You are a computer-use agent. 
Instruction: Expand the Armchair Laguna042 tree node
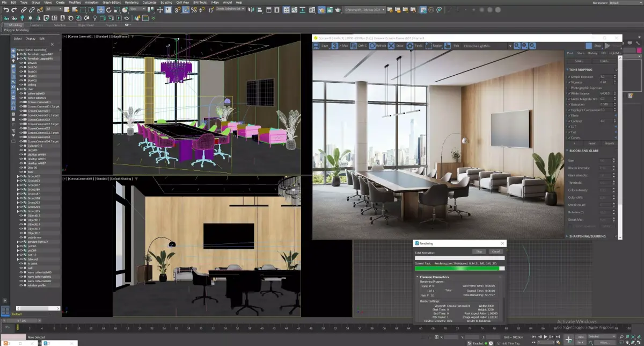18,54
